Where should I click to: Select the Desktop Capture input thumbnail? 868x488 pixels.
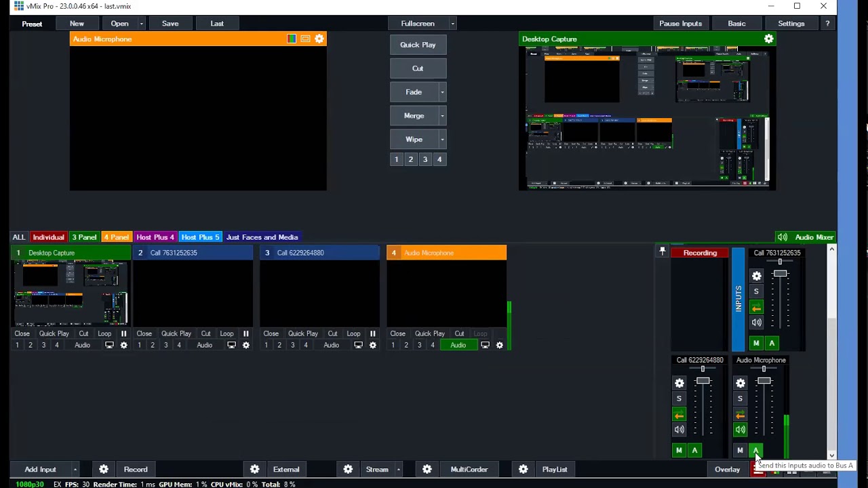pyautogui.click(x=71, y=293)
